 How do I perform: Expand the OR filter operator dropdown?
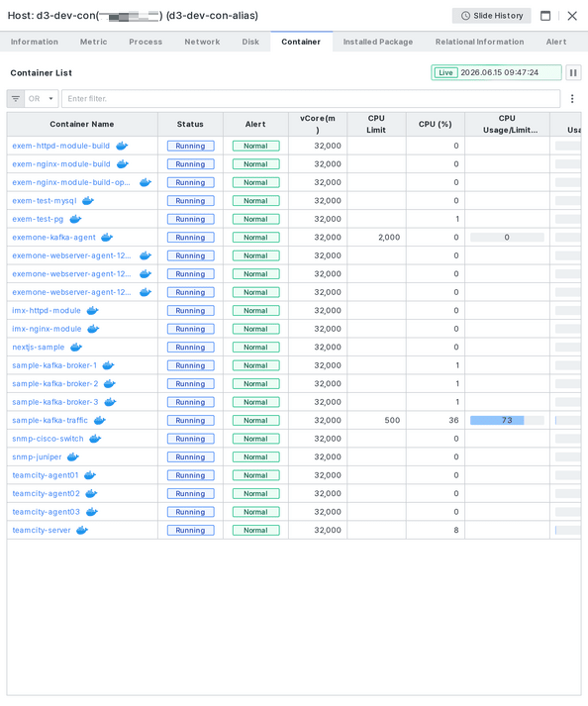pyautogui.click(x=42, y=99)
